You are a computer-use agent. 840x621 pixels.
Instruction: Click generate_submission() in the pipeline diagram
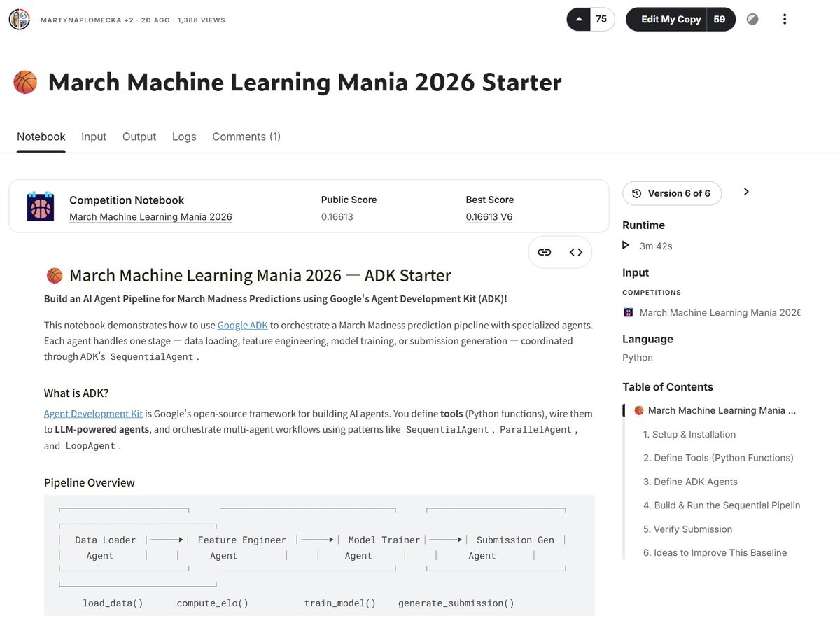click(x=456, y=603)
